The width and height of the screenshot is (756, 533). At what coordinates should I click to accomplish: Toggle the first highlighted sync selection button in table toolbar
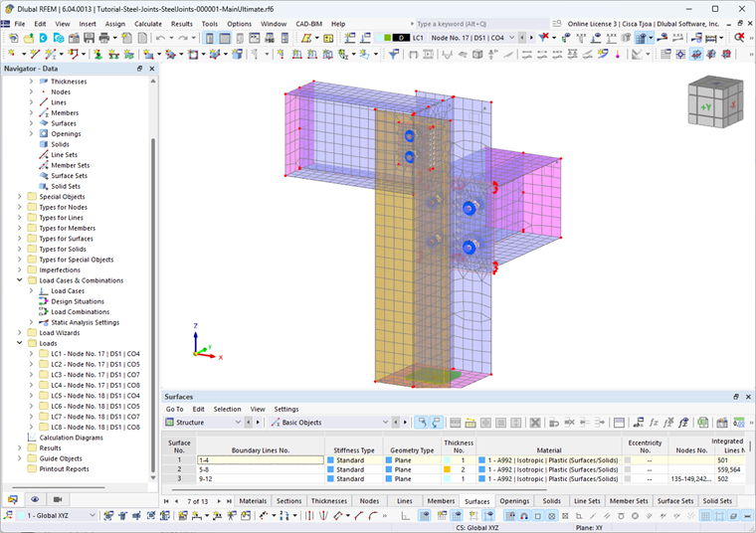coord(422,423)
